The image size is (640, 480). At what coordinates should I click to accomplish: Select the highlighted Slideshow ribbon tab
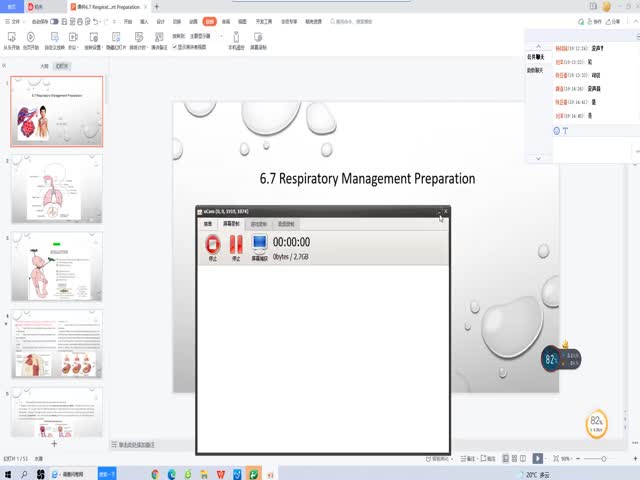[210, 22]
